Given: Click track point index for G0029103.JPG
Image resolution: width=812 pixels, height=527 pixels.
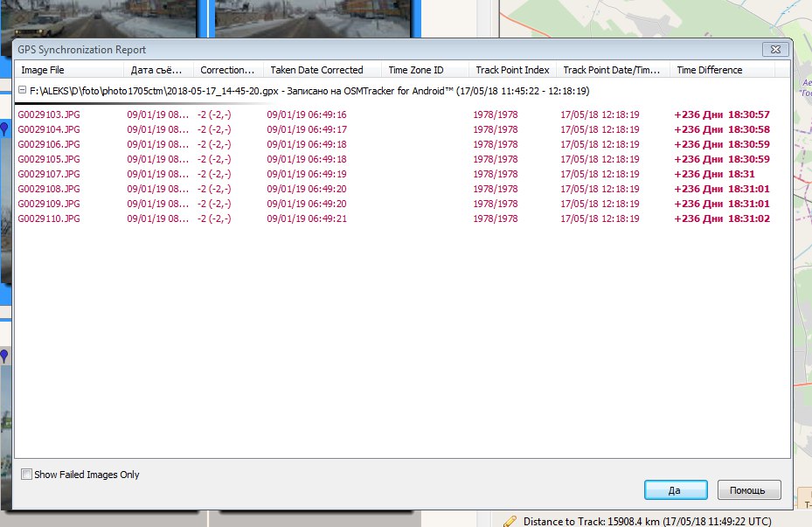Looking at the screenshot, I should pos(495,114).
